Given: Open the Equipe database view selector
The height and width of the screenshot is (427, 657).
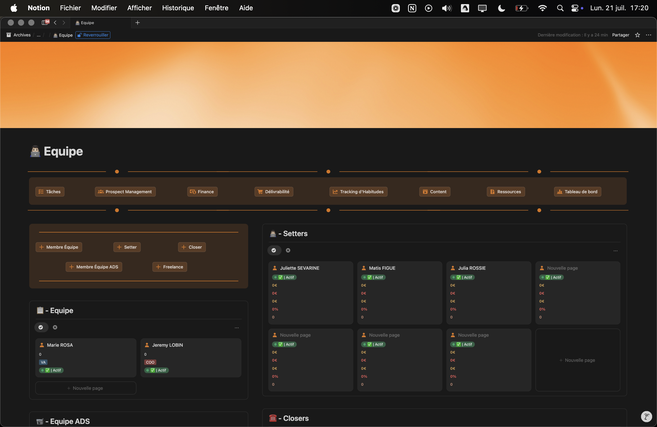Looking at the screenshot, I should pyautogui.click(x=41, y=327).
